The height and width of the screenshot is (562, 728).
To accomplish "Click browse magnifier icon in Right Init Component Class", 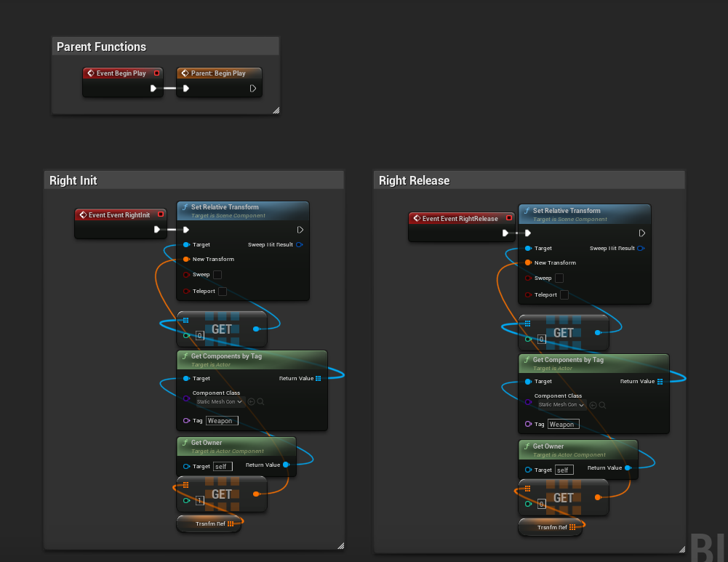I will [x=260, y=401].
